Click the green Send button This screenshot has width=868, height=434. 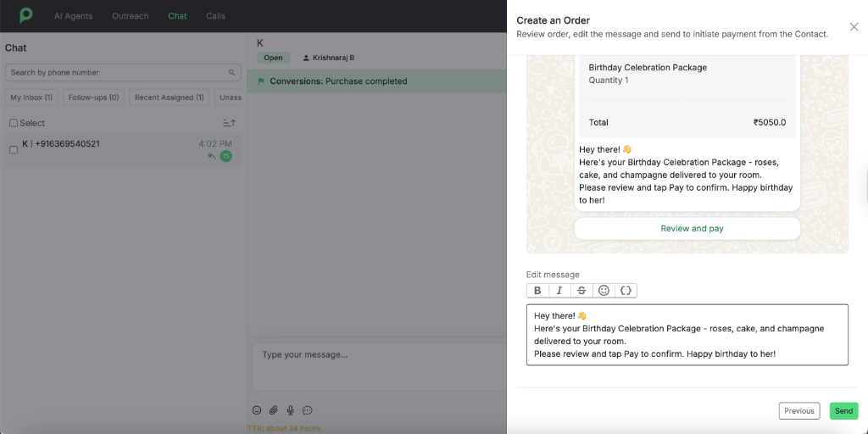(x=843, y=411)
